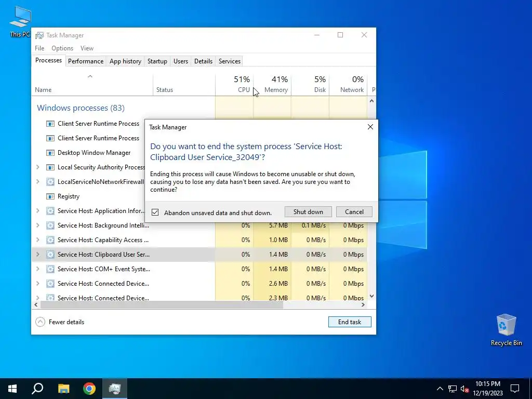
Task: Uncheck Abandon unsaved data and shut down
Action: point(155,212)
